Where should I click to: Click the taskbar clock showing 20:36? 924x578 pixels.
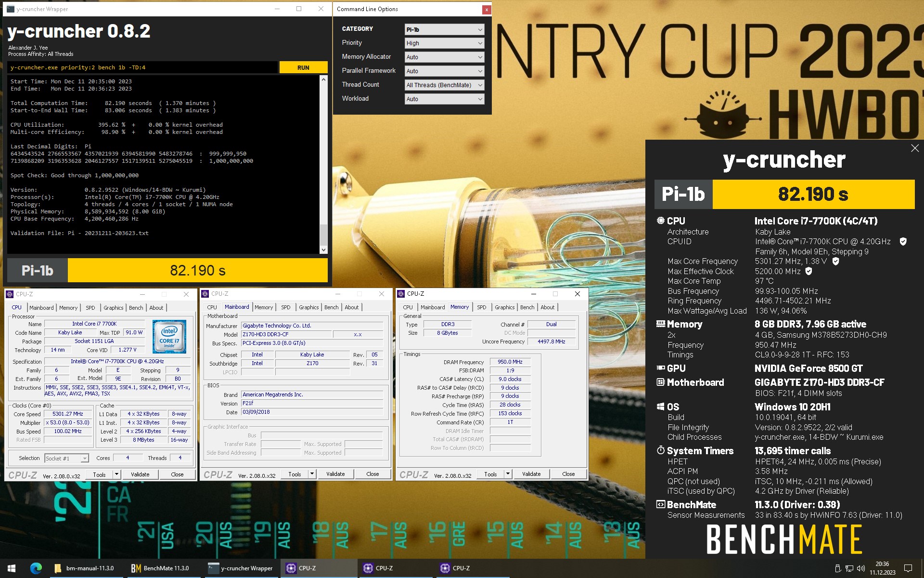882,568
